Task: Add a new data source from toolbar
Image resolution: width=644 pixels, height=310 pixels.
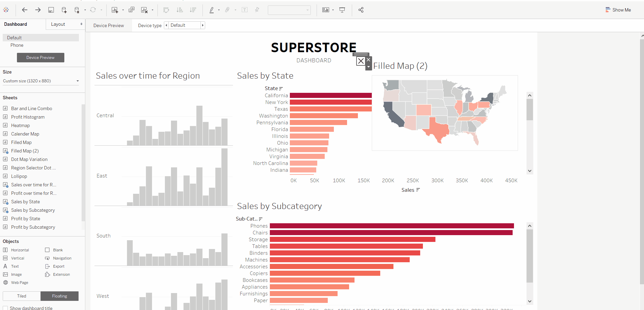Action: click(64, 10)
